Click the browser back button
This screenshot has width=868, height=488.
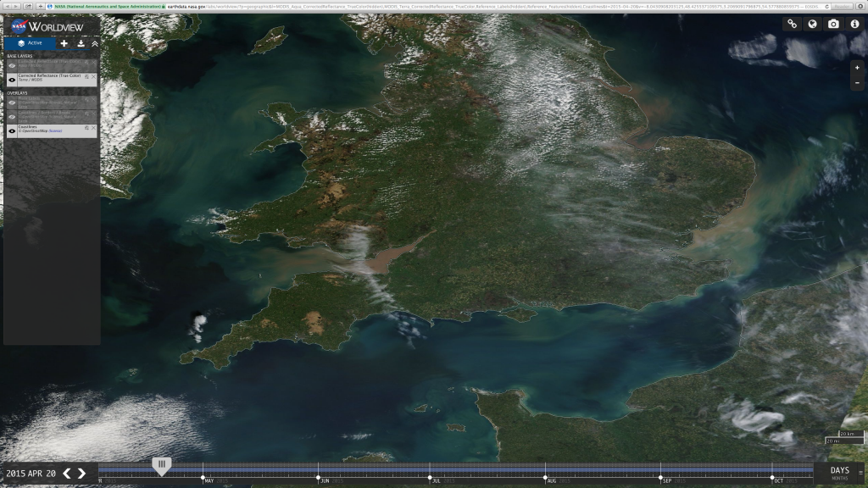pyautogui.click(x=7, y=7)
